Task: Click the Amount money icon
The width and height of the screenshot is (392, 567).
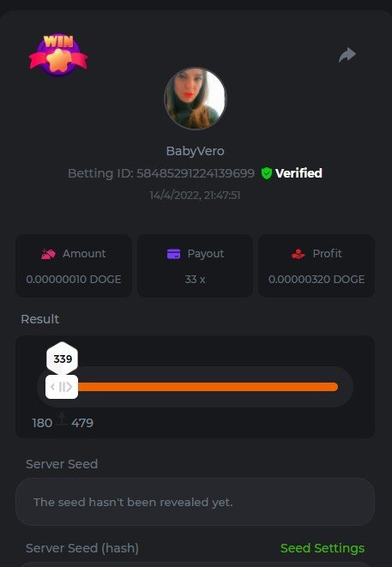Action: 48,254
